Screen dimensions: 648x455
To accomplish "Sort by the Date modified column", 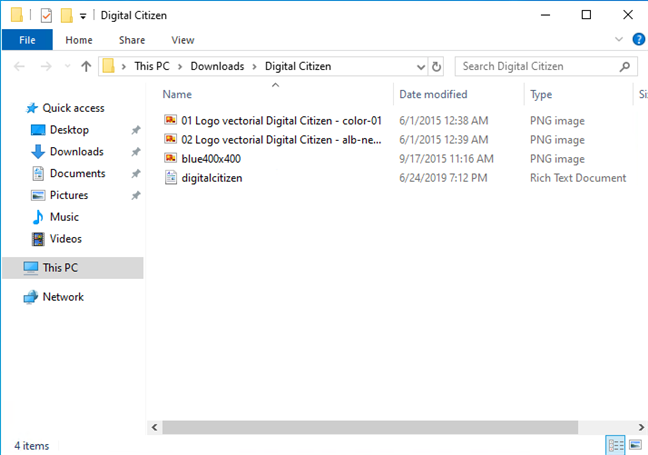I will pyautogui.click(x=433, y=95).
